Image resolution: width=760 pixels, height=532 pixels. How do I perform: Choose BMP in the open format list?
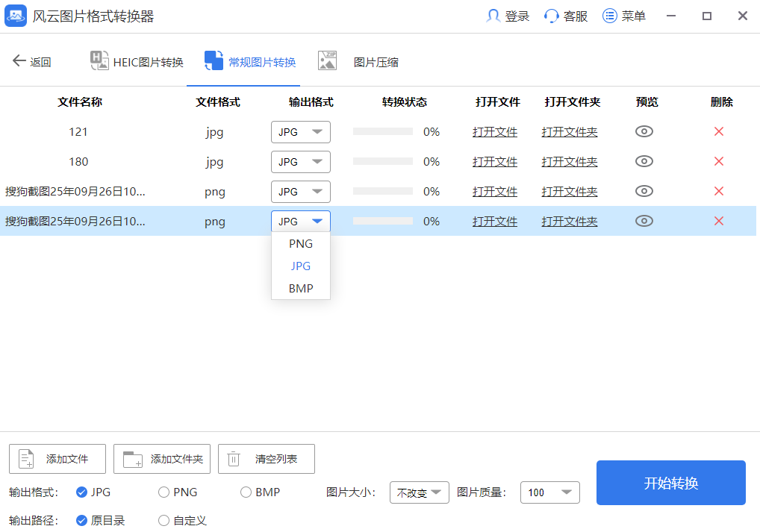tap(301, 288)
